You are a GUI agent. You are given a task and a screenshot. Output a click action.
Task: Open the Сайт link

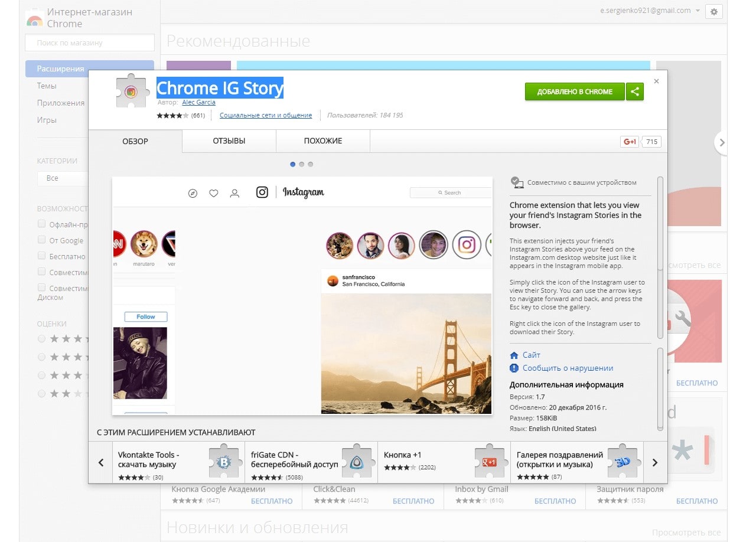point(532,355)
